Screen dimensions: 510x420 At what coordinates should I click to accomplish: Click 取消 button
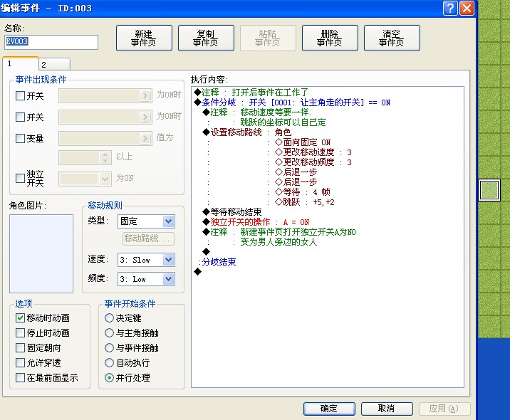[x=387, y=409]
